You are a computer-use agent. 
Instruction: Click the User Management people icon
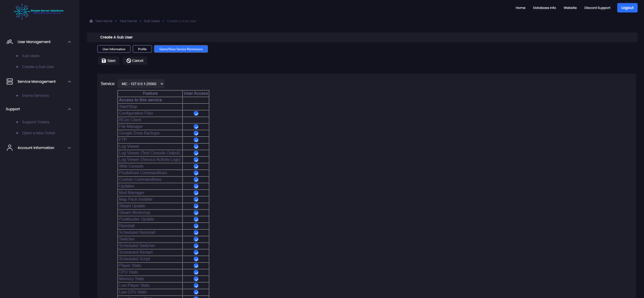tap(10, 42)
